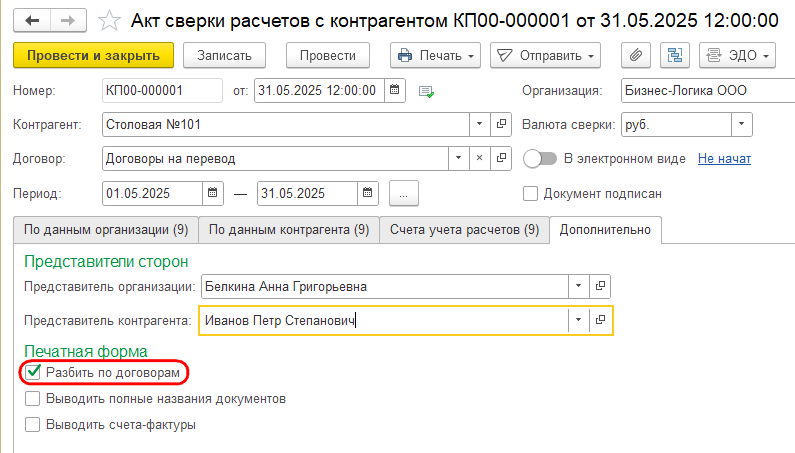Open Представитель контрагента record icon

(x=600, y=320)
